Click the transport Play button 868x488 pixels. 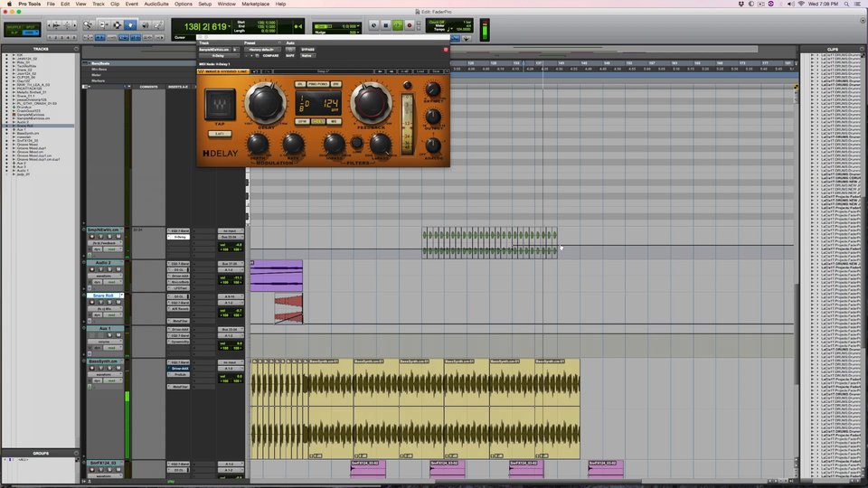398,25
